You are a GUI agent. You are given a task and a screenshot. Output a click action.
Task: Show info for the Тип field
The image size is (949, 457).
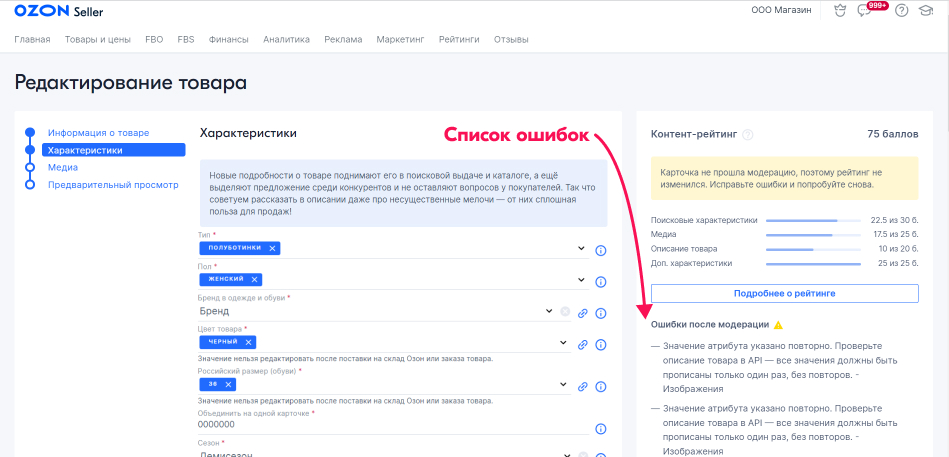[x=601, y=250]
